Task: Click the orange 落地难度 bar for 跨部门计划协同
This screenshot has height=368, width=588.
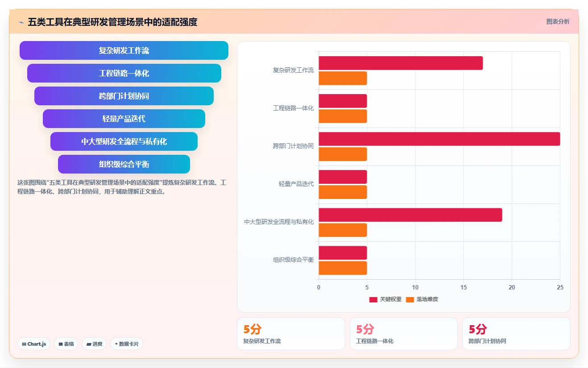Action: [343, 154]
